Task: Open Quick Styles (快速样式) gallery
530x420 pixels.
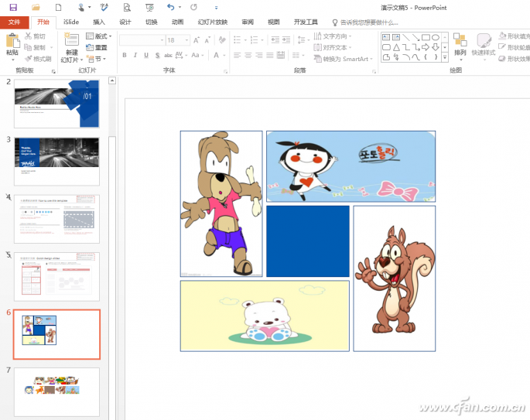Action: click(484, 46)
